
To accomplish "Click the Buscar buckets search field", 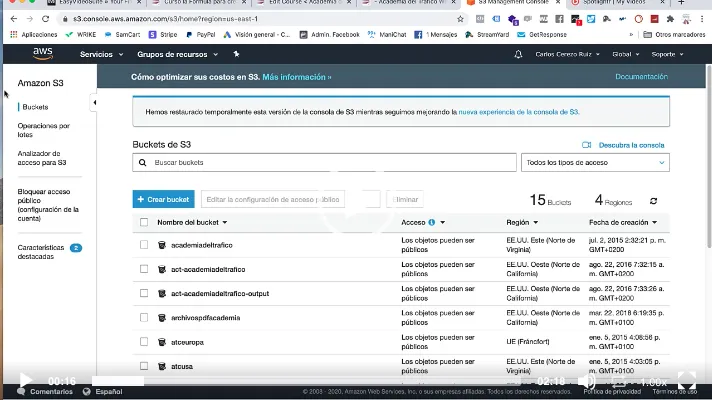I will tap(324, 163).
